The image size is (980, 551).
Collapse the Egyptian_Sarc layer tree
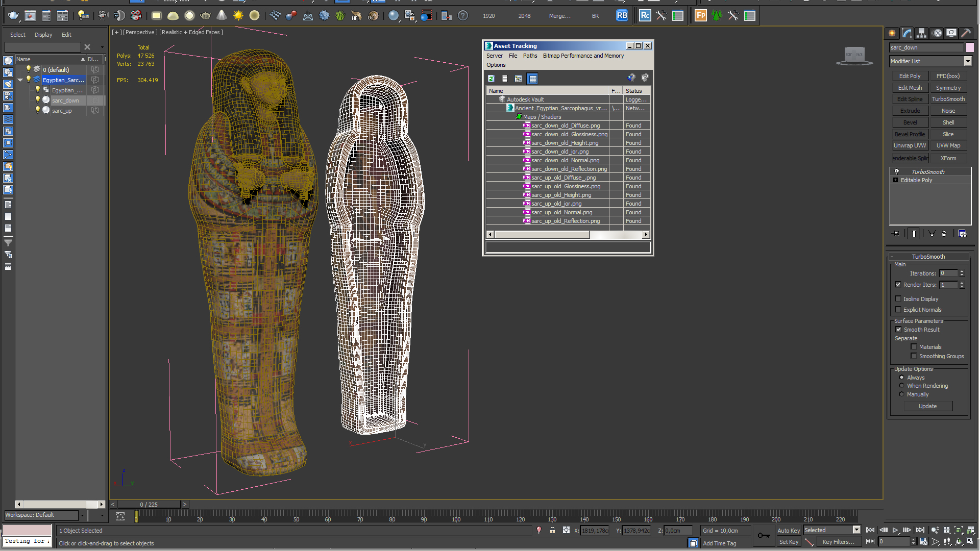(20, 80)
